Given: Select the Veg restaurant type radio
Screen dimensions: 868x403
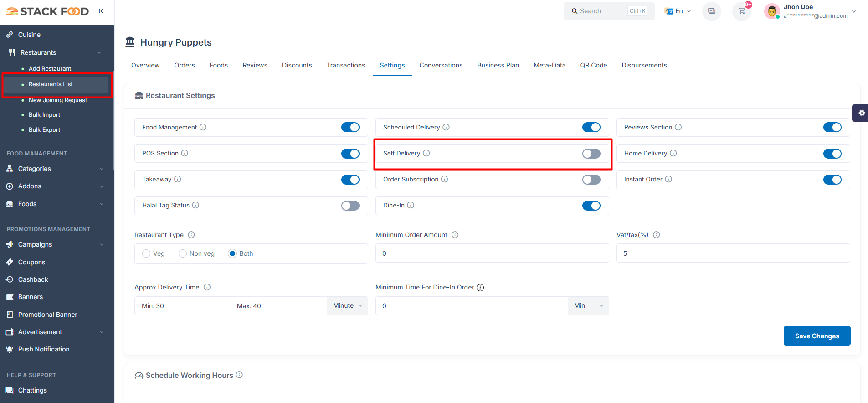Looking at the screenshot, I should tap(146, 253).
